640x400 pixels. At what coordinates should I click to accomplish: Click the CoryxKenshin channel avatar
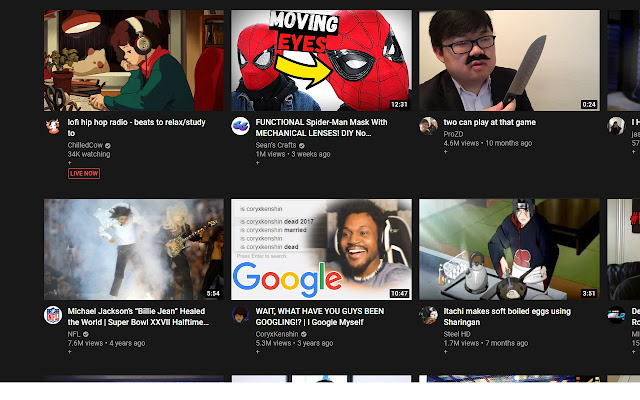(240, 315)
